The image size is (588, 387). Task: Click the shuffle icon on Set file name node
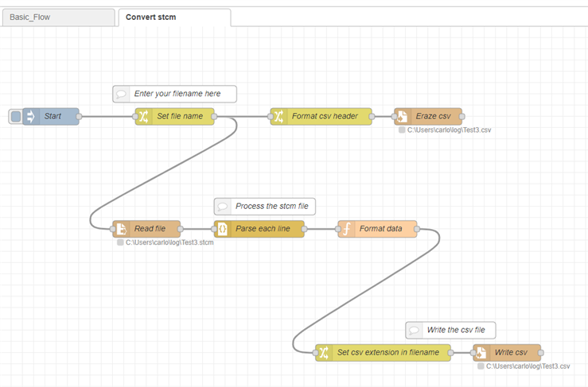[x=144, y=117]
